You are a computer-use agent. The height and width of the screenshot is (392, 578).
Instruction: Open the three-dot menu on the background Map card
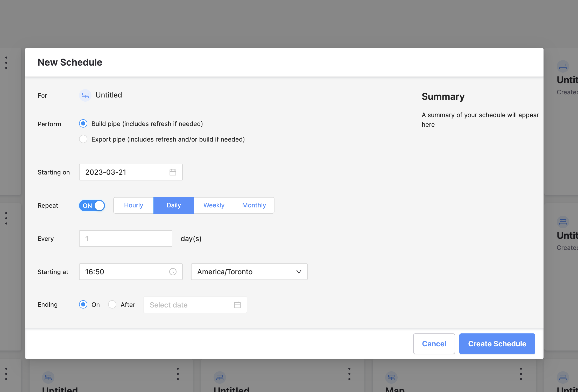coord(521,374)
